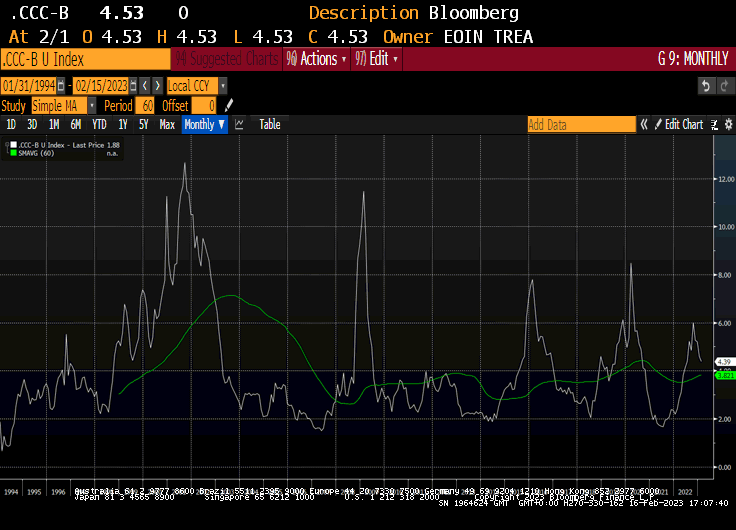This screenshot has height=530, width=736.
Task: Click the green SMAVG legend swatch
Action: coord(12,153)
